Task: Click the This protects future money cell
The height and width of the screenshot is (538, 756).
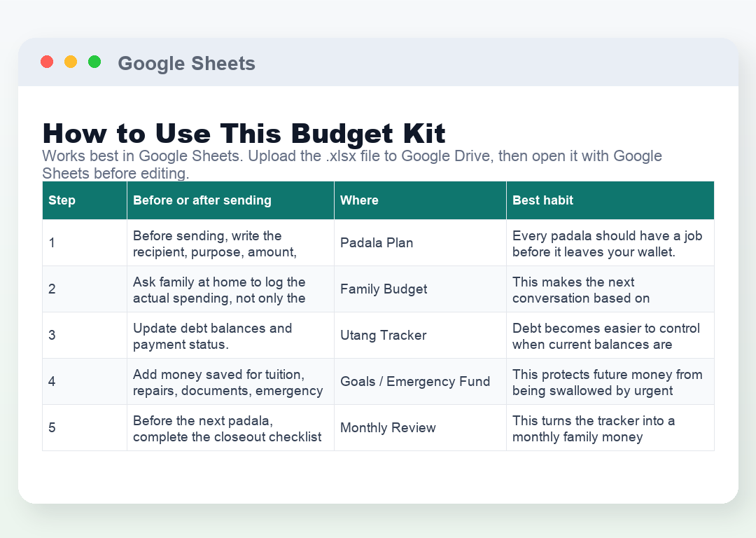Action: 610,382
